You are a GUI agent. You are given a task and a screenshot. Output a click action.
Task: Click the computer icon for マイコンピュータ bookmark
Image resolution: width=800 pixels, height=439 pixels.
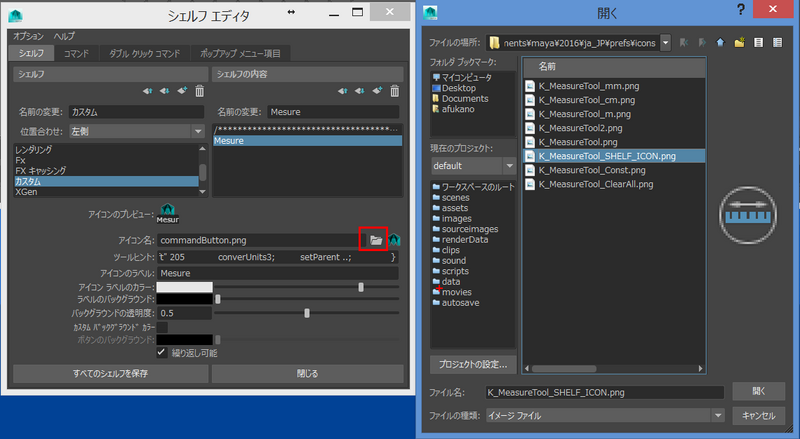point(436,77)
